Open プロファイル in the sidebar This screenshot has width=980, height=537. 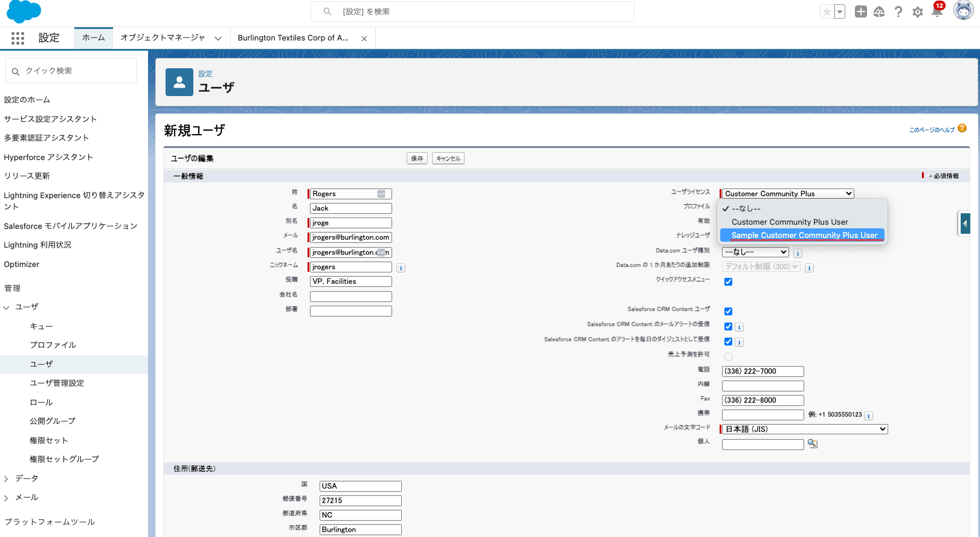pos(53,345)
